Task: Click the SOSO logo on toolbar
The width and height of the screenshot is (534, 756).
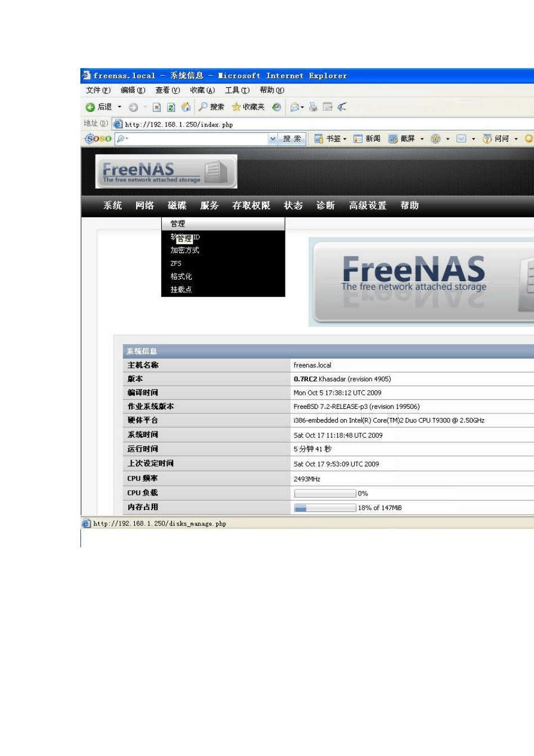Action: [98, 138]
